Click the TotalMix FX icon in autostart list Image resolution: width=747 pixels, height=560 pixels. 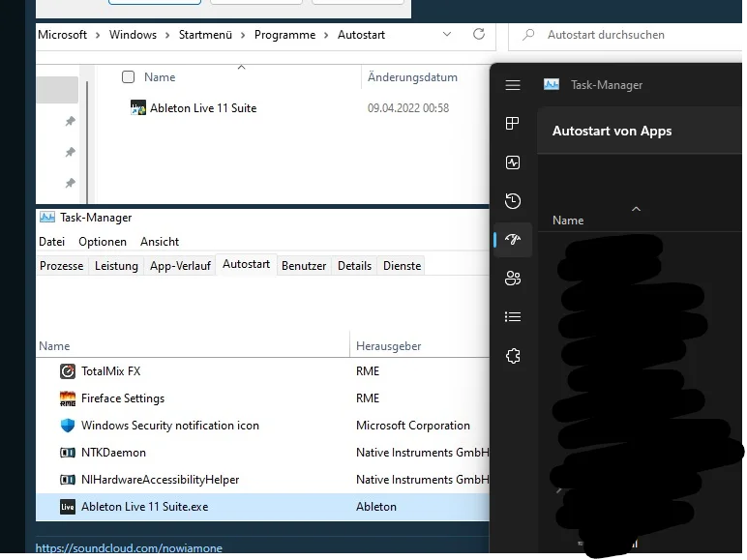click(68, 371)
